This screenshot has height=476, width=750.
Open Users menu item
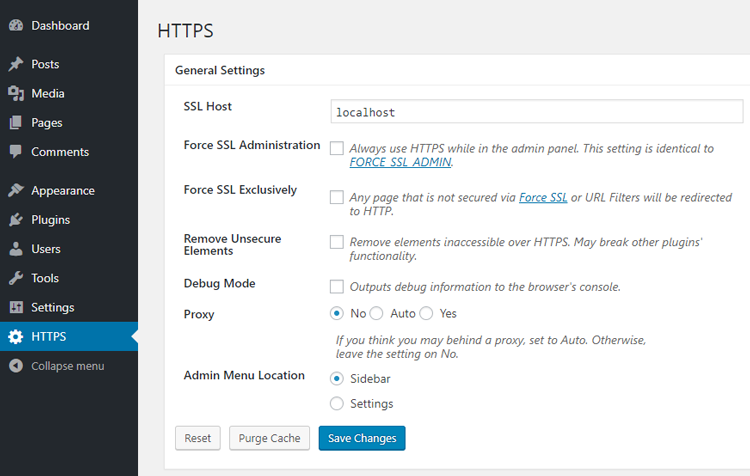point(45,249)
